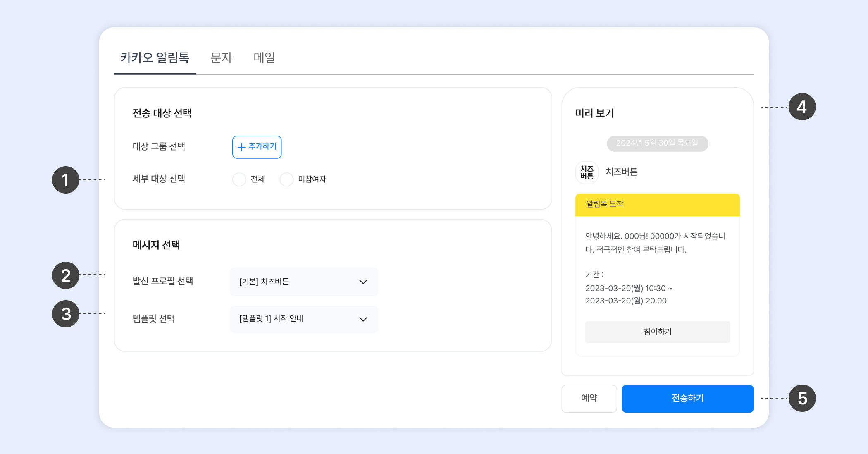Click the 미참여자 label text
The height and width of the screenshot is (454, 868).
point(312,179)
